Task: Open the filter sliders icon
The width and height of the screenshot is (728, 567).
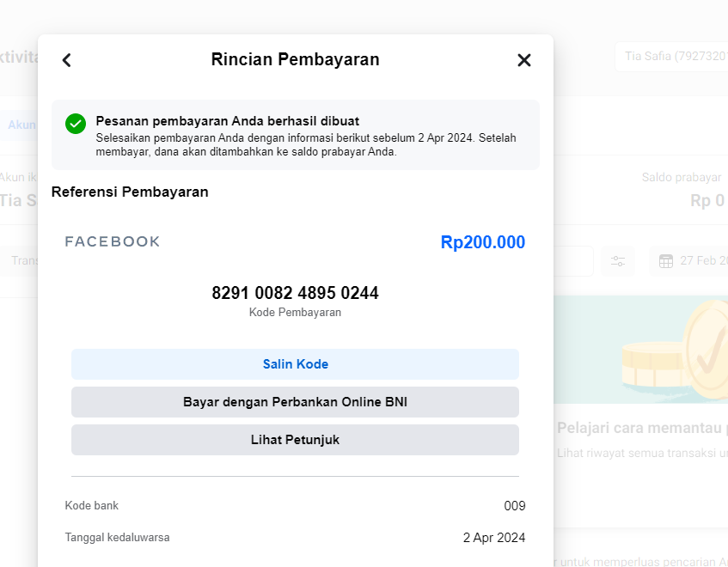Action: point(618,261)
